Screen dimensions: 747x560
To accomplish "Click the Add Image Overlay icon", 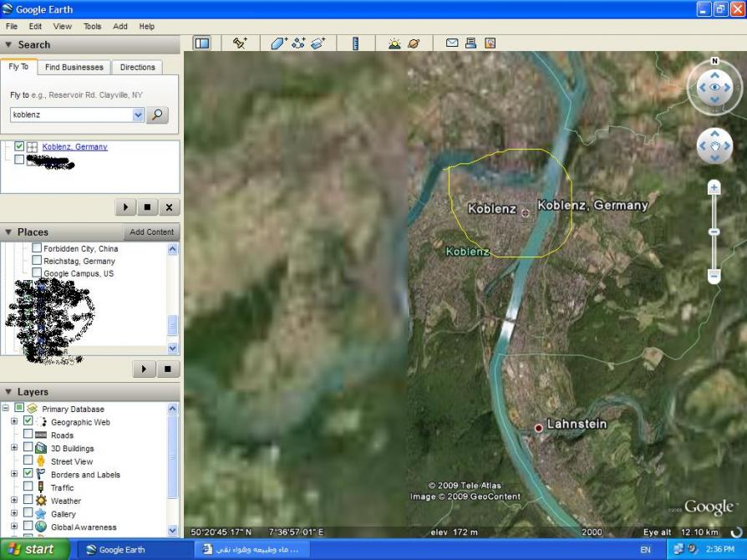I will click(318, 43).
